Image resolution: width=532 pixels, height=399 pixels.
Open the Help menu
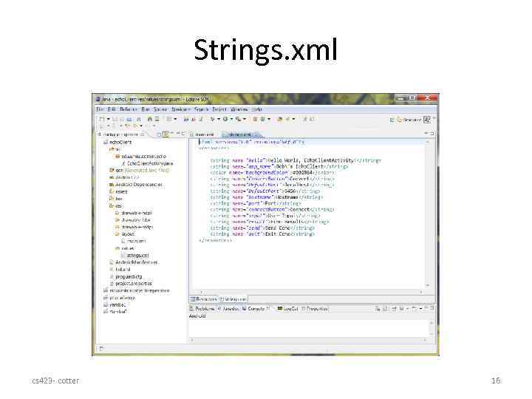[x=256, y=109]
